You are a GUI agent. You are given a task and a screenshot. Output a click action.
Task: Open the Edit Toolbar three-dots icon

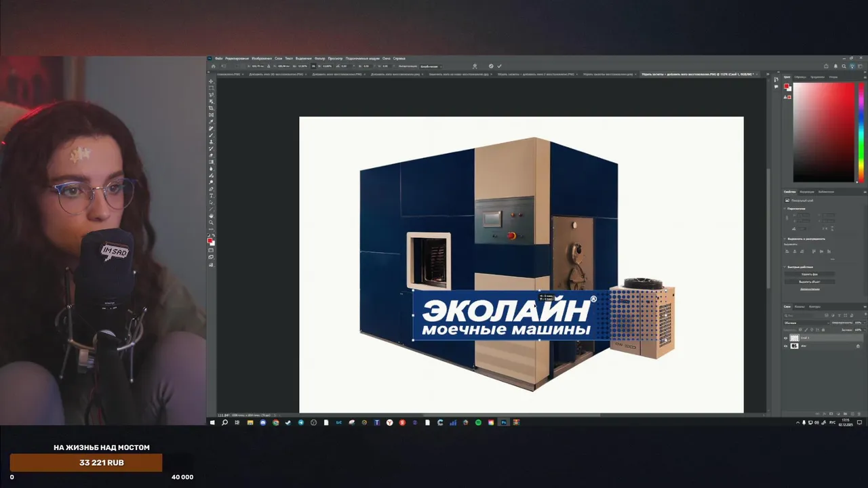[x=211, y=229]
